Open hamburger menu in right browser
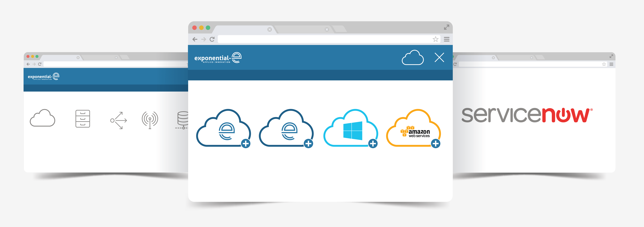The image size is (644, 227). 611,64
